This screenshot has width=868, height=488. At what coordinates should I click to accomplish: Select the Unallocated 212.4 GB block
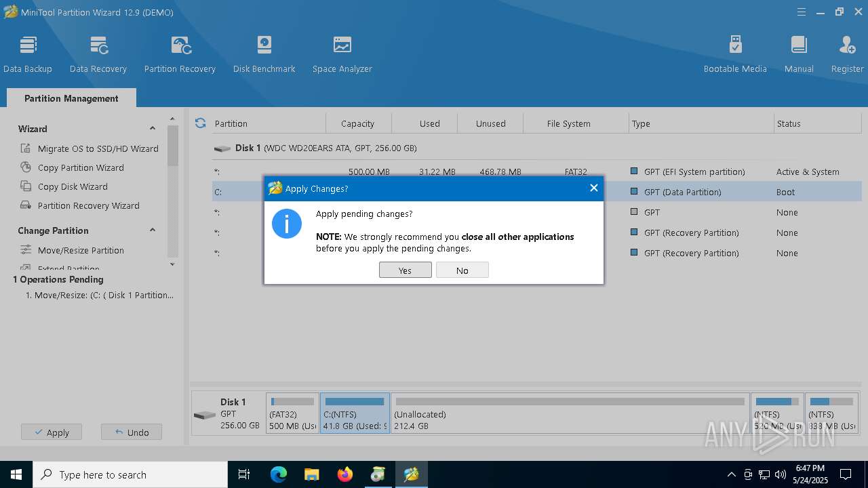(570, 413)
